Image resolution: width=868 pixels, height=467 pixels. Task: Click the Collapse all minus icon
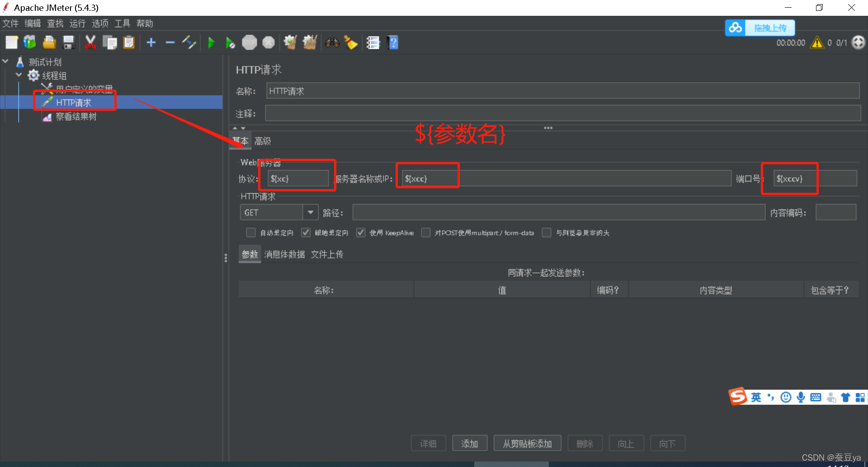pyautogui.click(x=170, y=43)
